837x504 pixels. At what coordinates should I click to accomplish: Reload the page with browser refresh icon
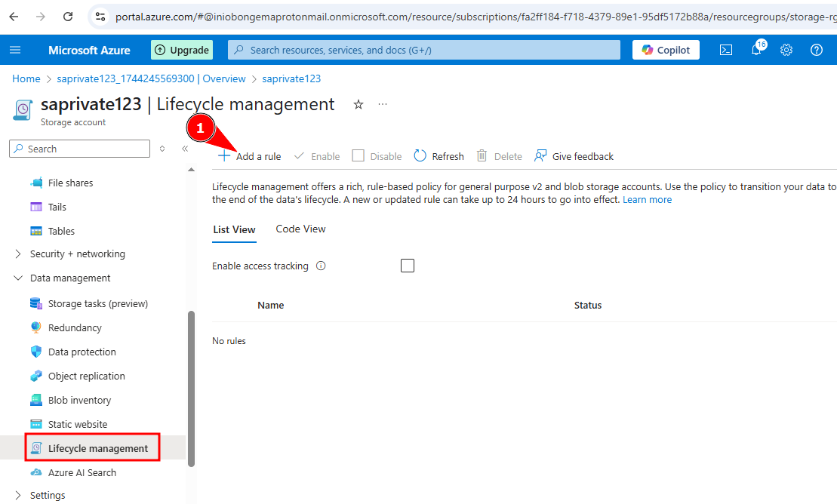coord(68,17)
